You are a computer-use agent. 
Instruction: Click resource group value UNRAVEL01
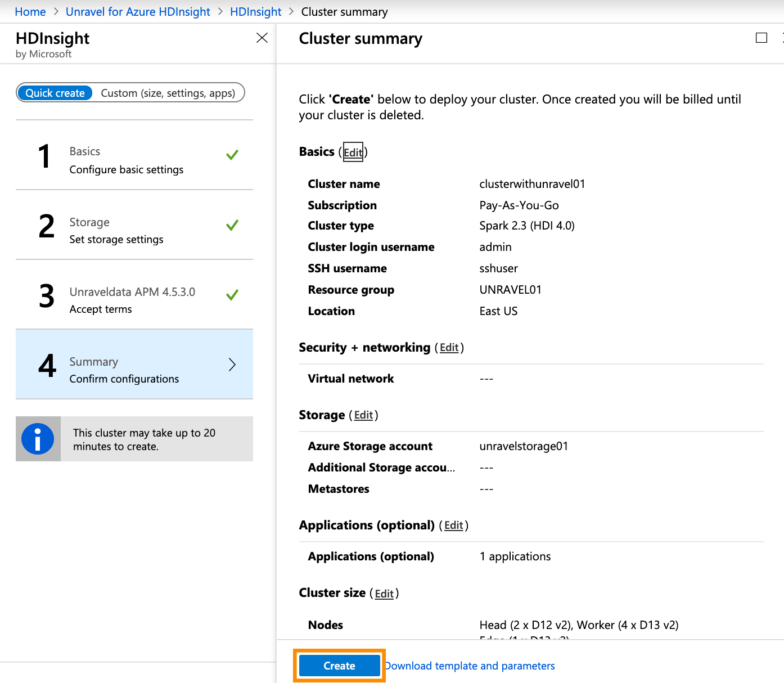[x=511, y=290]
